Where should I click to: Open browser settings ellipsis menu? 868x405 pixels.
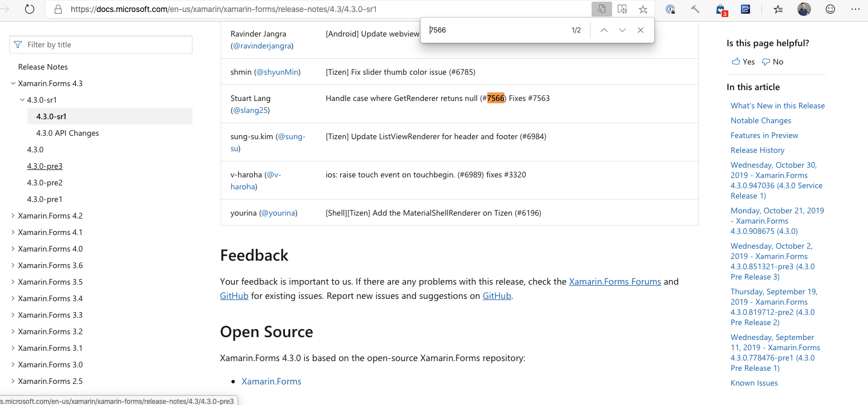pyautogui.click(x=855, y=9)
